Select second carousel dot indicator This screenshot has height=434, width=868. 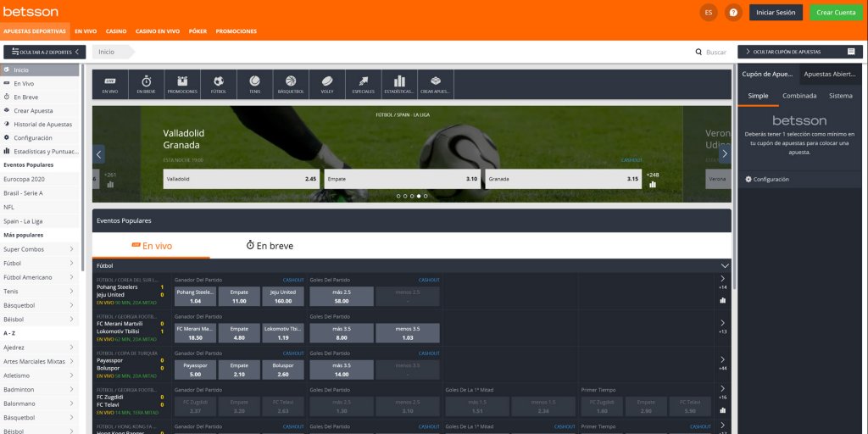click(405, 196)
